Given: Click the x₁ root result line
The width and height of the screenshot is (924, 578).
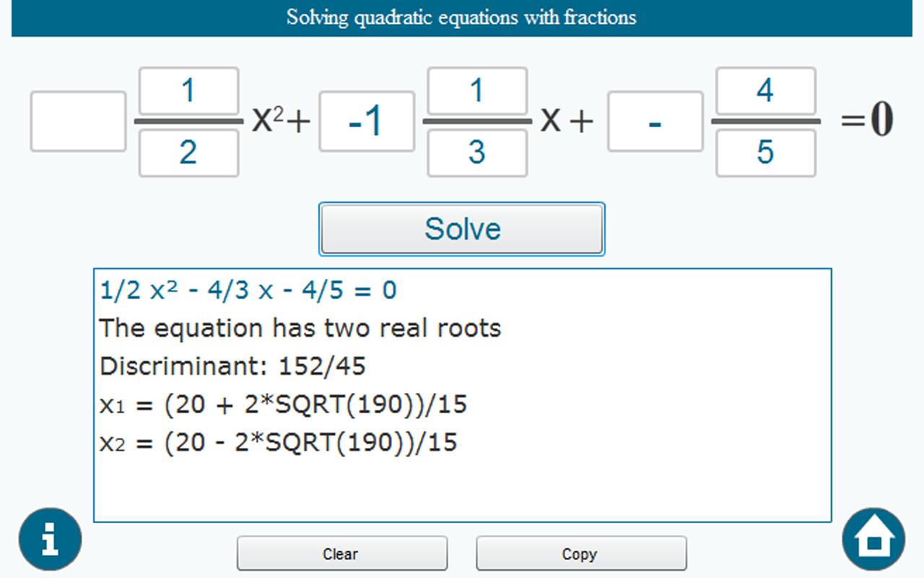Looking at the screenshot, I should [x=283, y=405].
